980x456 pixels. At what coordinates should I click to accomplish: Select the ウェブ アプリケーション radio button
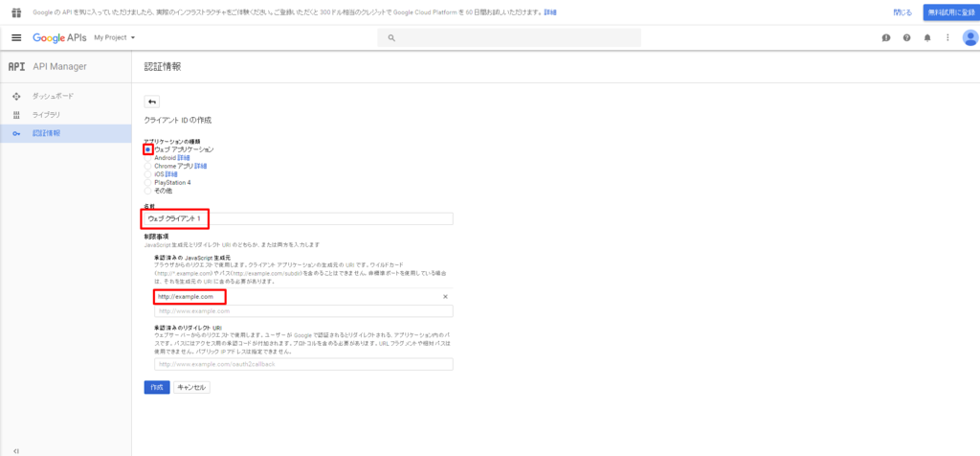[147, 149]
